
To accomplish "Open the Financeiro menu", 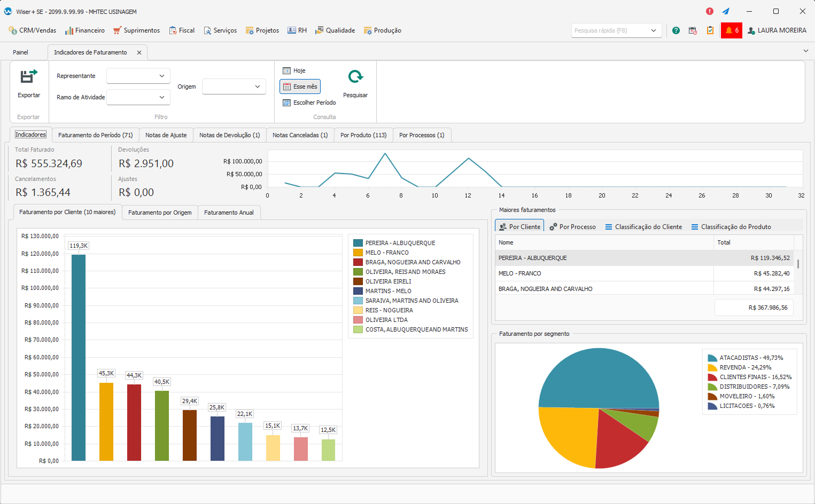I will point(85,30).
